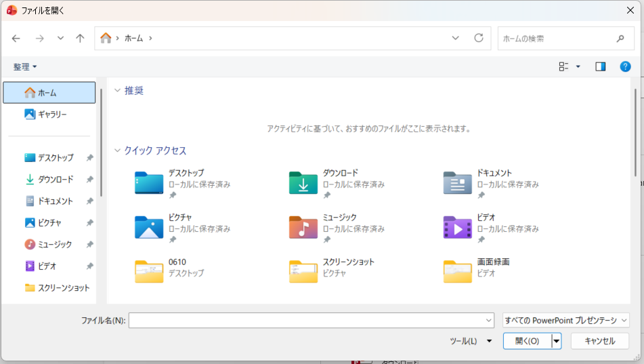Open ダウンロード in navigation pane
Screen dimensions: 644x364
49,180
